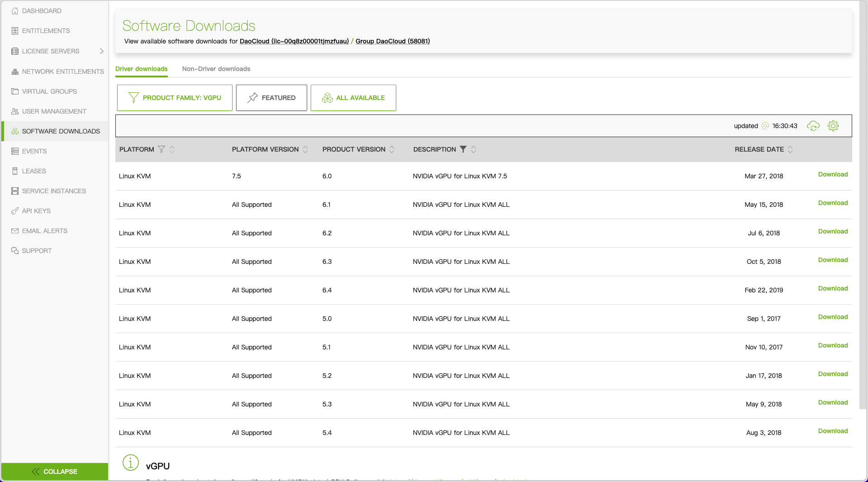Open table settings with the gear icon

[833, 126]
